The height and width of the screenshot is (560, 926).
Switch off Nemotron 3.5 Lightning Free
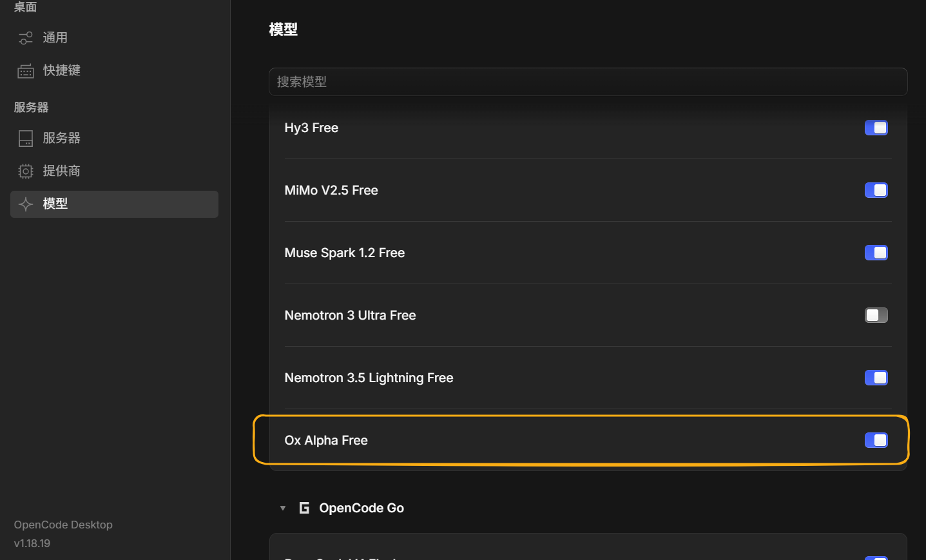click(876, 378)
